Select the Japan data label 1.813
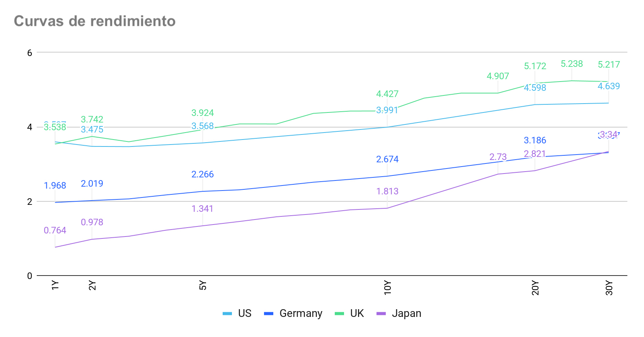Viewport: 644px width, 337px height. pyautogui.click(x=387, y=191)
